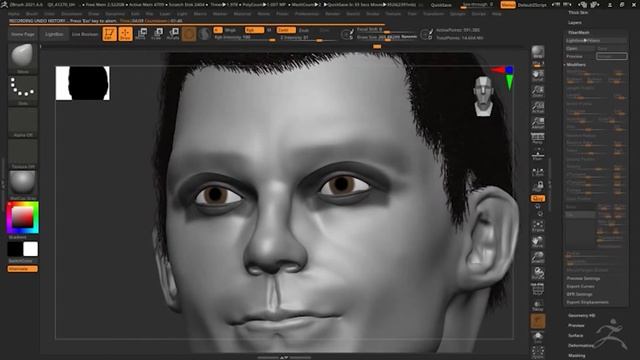The width and height of the screenshot is (640, 360).
Task: Expand the Layers subpalette
Action: coord(575,23)
